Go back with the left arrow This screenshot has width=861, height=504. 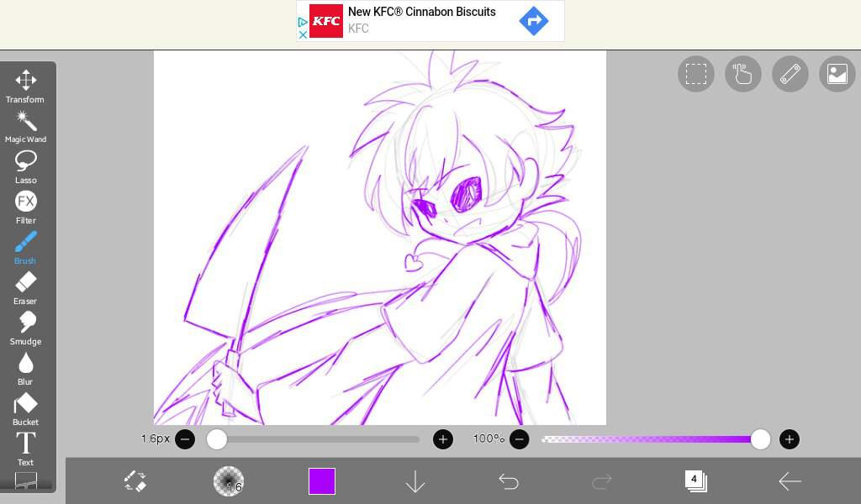790,481
